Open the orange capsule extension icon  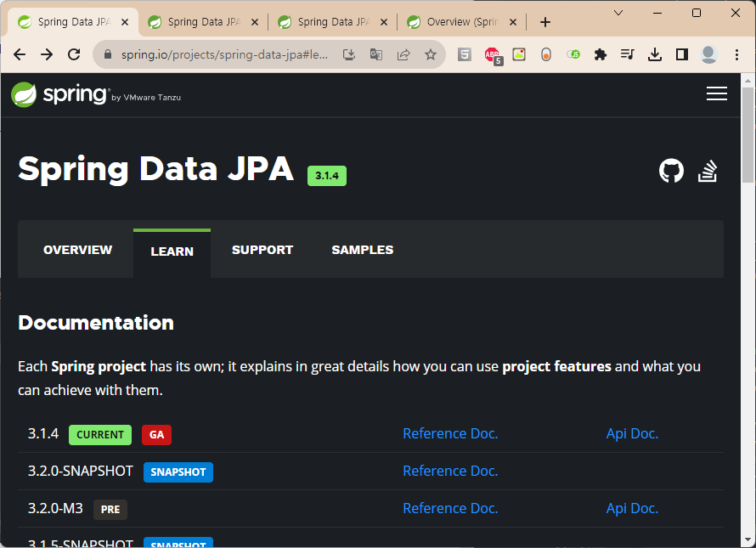coord(546,54)
